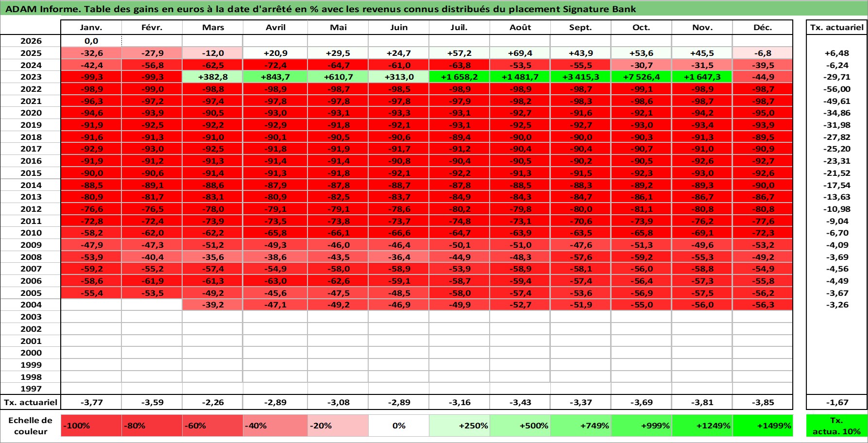
Task: Click the 'Mars' column header
Action: pyautogui.click(x=212, y=27)
